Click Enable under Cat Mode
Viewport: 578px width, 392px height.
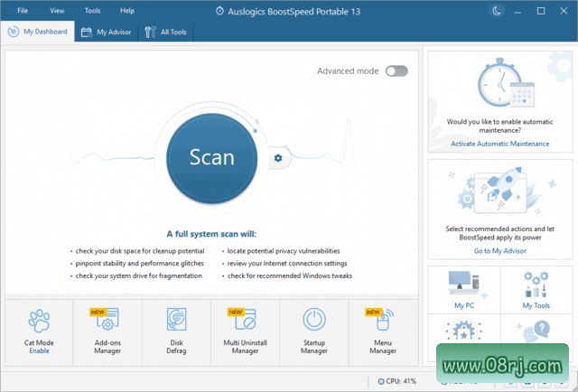[39, 350]
